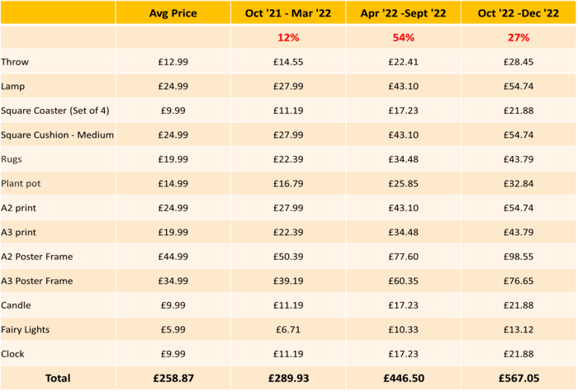Click the Throw row label
The image size is (578, 392).
[x=15, y=62]
